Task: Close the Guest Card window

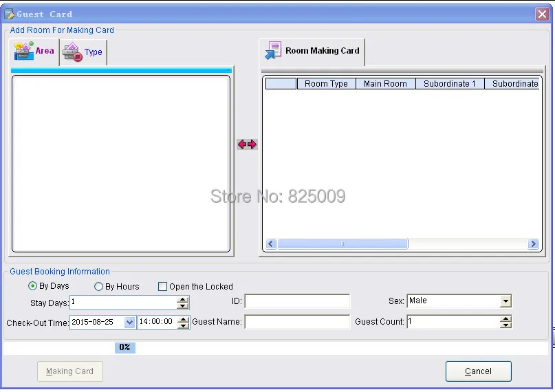Action: (542, 14)
